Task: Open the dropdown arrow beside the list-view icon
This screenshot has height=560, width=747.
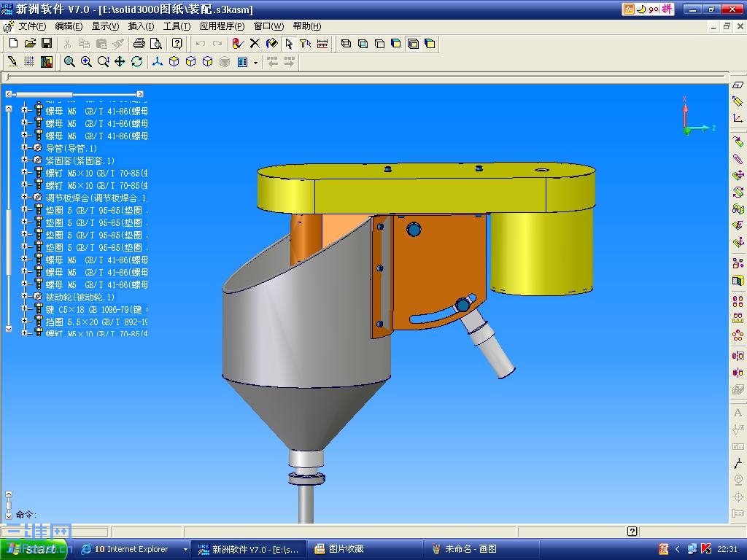Action: (x=255, y=63)
